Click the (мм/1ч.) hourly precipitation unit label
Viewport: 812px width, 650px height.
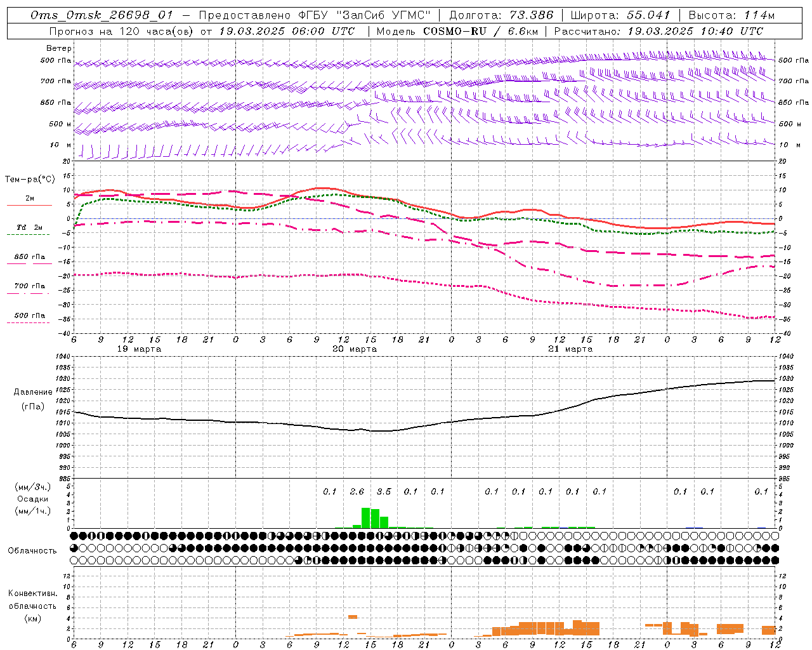(33, 511)
